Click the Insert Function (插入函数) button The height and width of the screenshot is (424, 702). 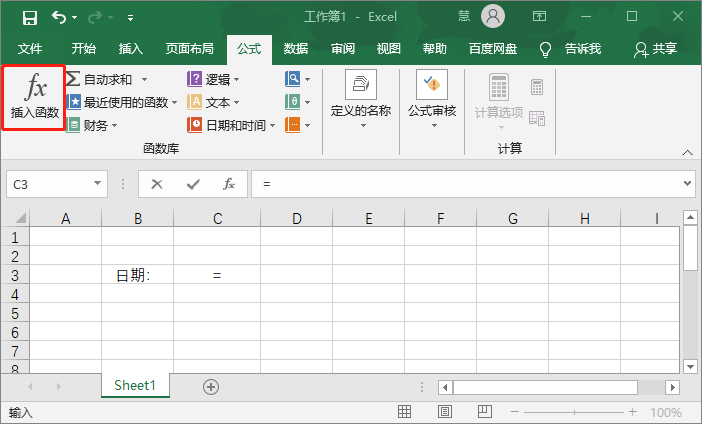click(35, 97)
